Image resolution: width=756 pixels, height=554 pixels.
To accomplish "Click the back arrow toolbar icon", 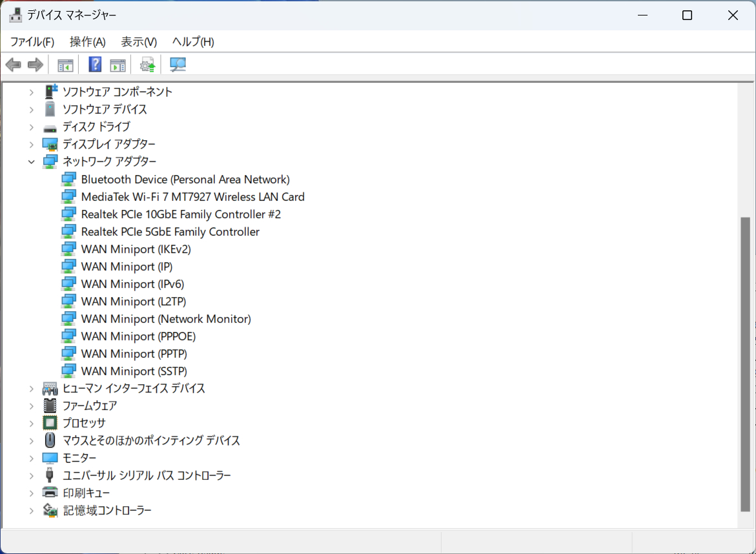I will point(14,65).
